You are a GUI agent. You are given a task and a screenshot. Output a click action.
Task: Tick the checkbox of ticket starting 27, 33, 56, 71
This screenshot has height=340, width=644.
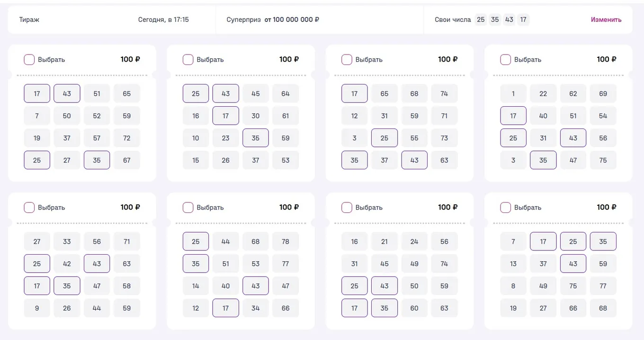29,208
